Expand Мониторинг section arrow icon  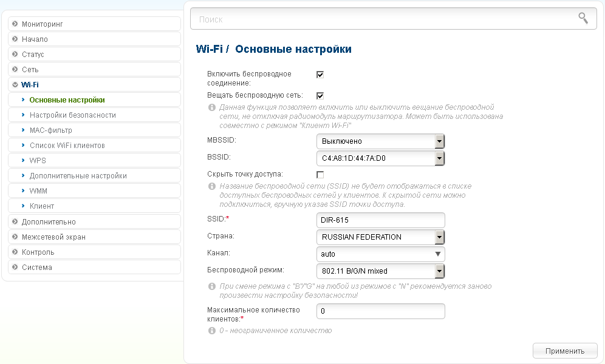[15, 24]
